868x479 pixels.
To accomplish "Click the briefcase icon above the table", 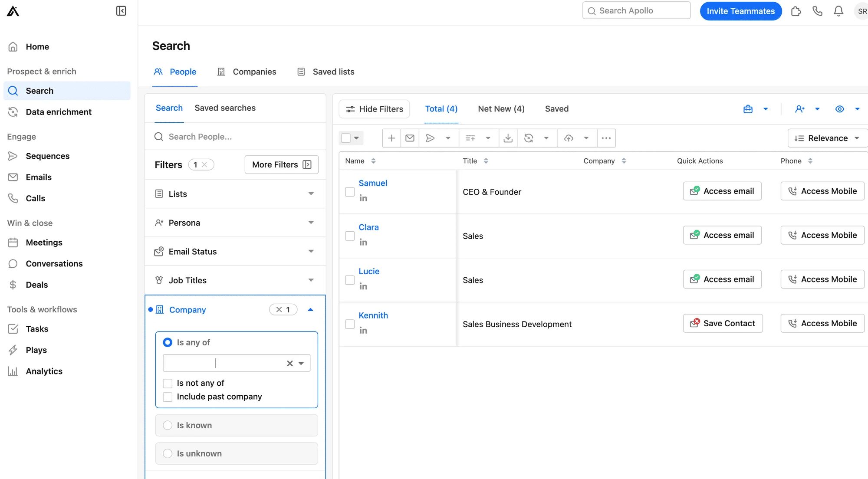I will [x=748, y=109].
